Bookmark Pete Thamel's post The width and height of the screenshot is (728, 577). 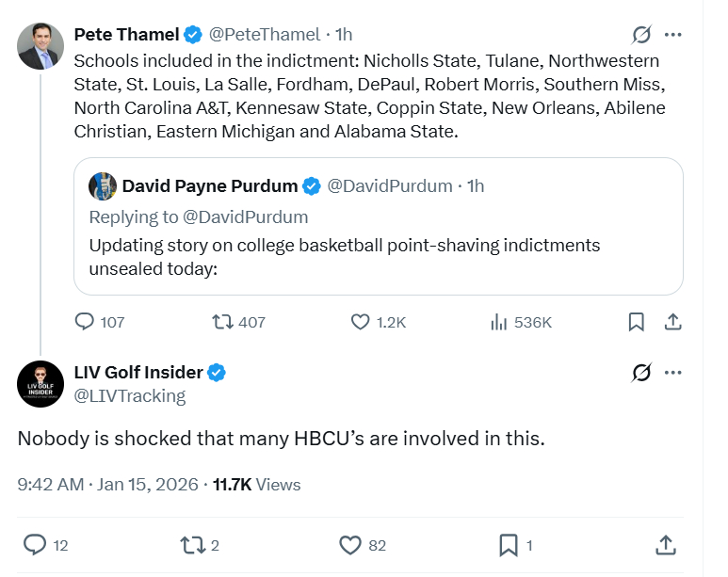637,322
